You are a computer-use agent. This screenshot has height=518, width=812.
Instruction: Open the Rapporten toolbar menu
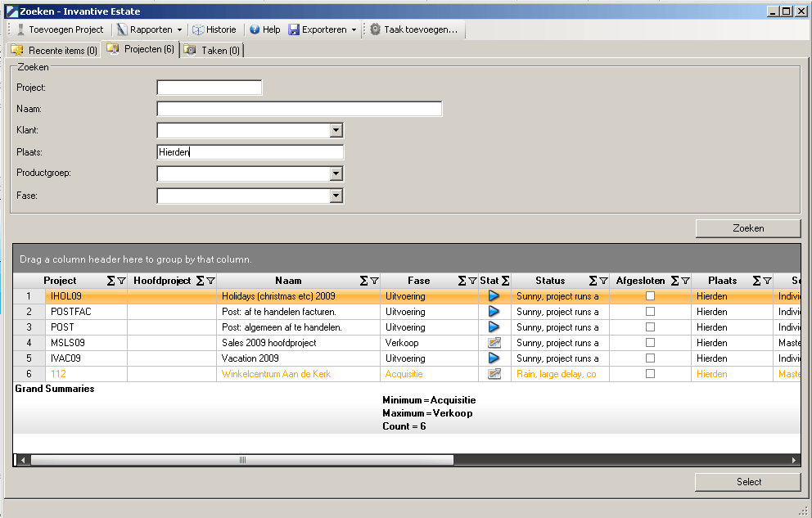point(150,29)
